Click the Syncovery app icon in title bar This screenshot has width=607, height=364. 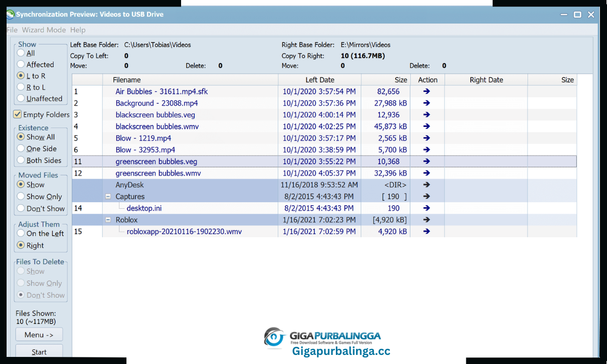10,15
